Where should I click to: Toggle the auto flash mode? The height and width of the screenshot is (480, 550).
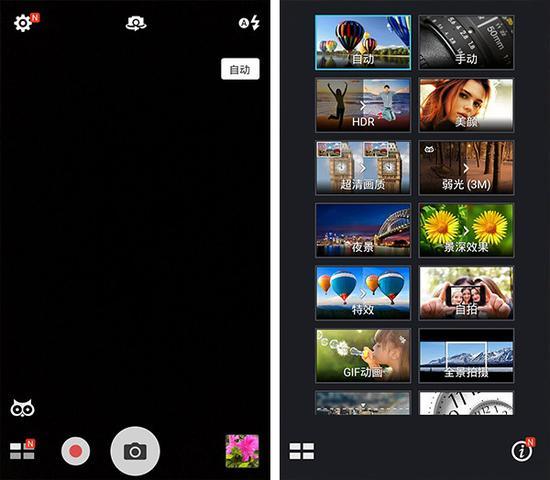[249, 23]
